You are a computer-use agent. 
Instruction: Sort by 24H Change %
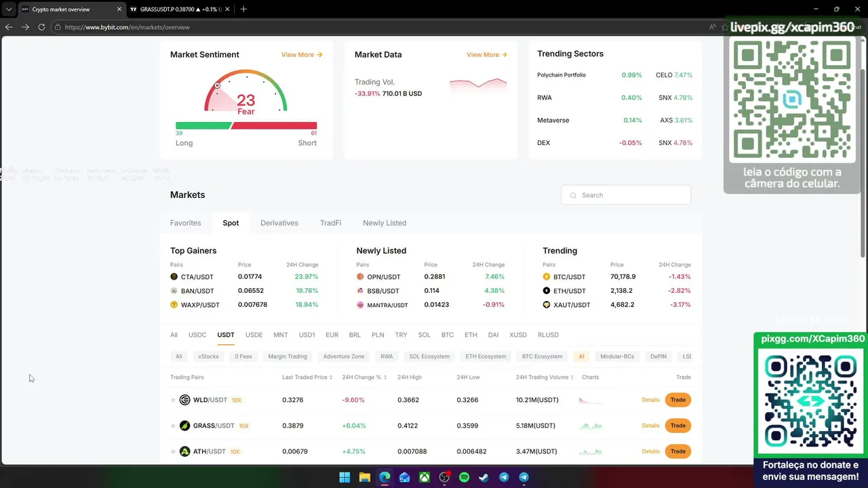[364, 377]
